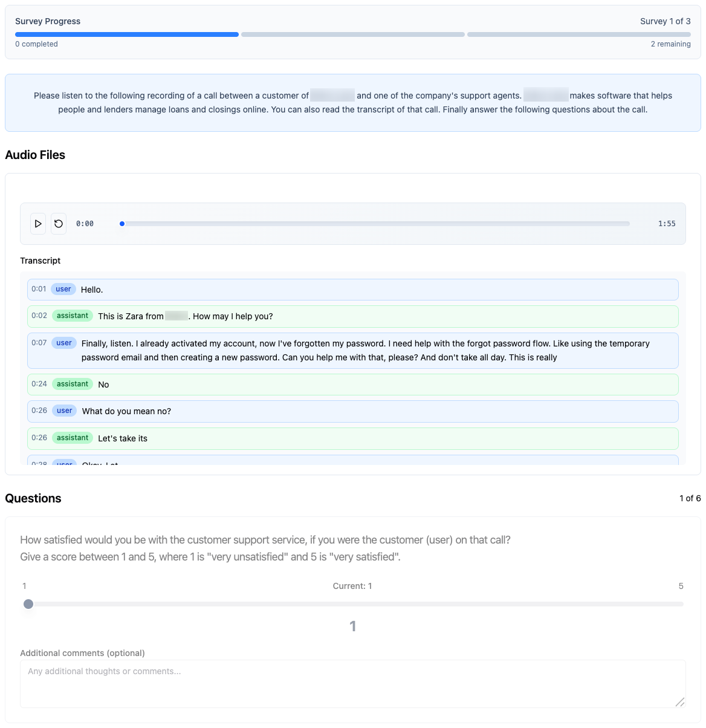Click the 0:07 transcript timestamp

click(x=39, y=343)
